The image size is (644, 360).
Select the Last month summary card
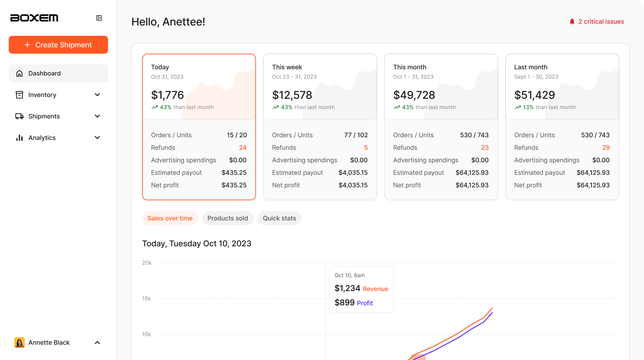tap(562, 127)
